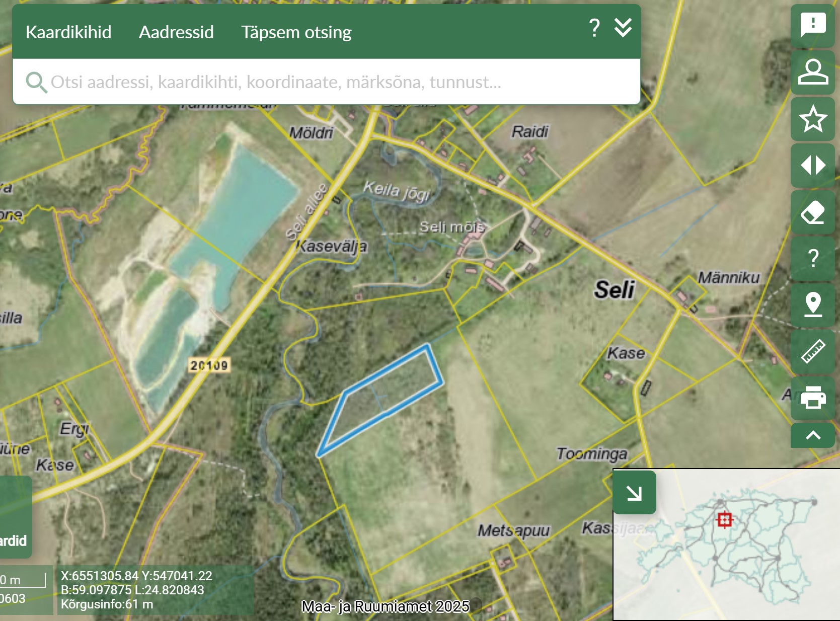
Task: Open search help question mark in header
Action: 594,28
